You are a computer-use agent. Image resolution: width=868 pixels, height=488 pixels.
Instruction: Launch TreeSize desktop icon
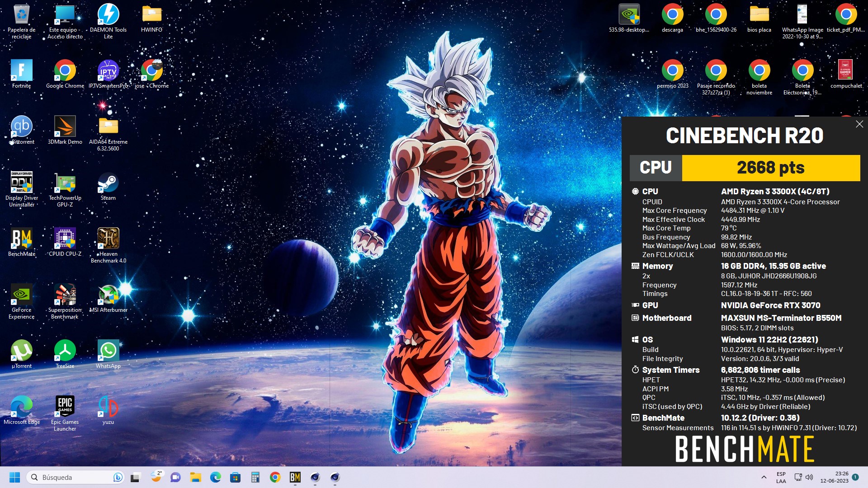[65, 354]
